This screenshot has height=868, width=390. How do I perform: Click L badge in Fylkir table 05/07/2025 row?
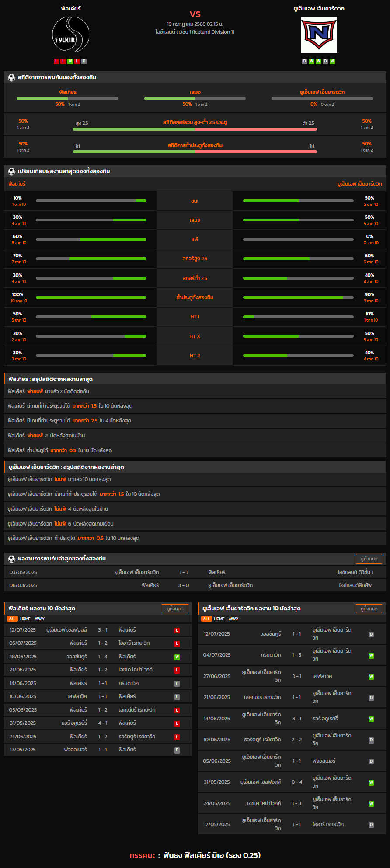pos(177,643)
